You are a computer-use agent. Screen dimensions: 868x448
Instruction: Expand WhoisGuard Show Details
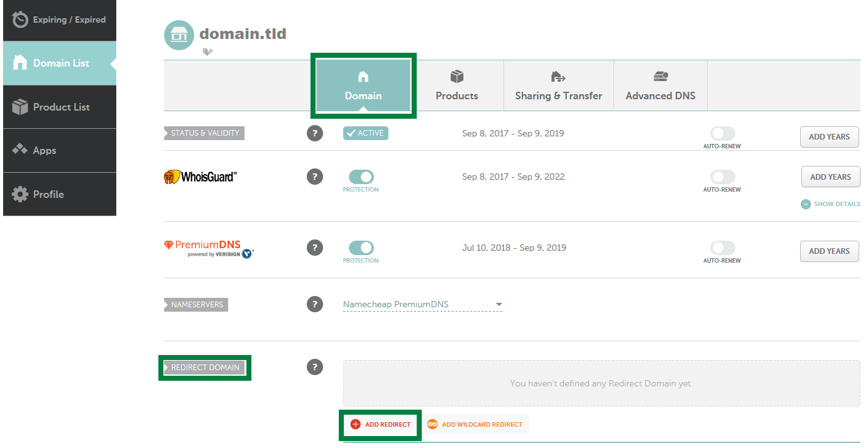tap(830, 204)
